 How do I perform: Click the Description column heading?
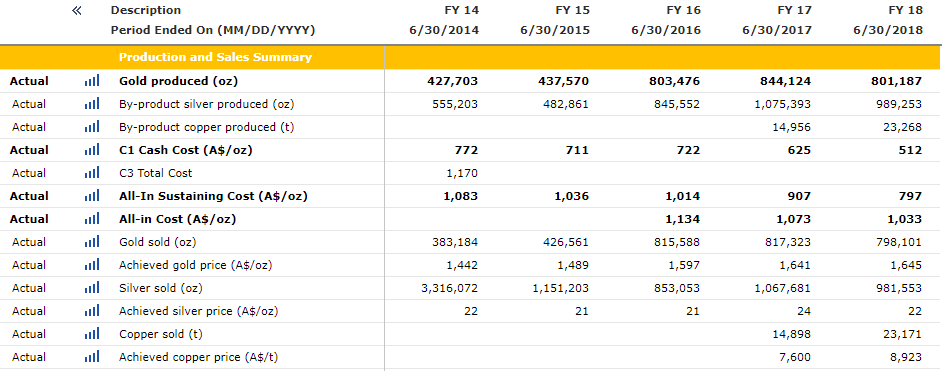click(x=146, y=10)
